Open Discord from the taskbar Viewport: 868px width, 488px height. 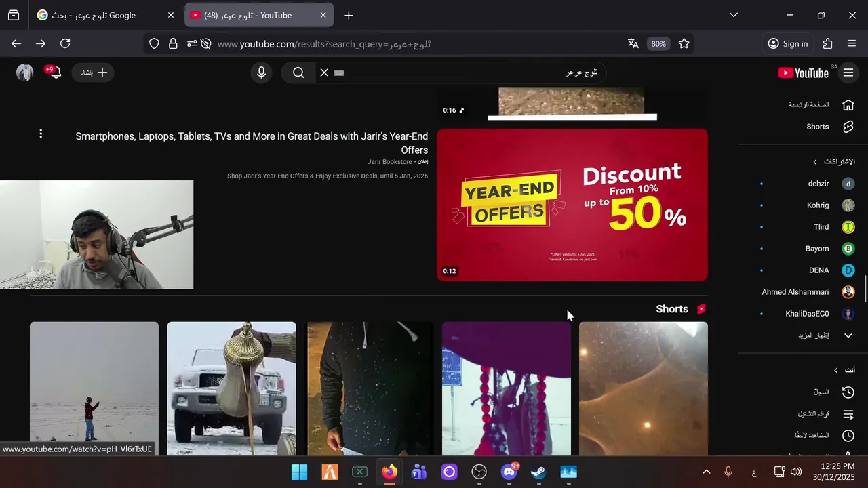[509, 472]
